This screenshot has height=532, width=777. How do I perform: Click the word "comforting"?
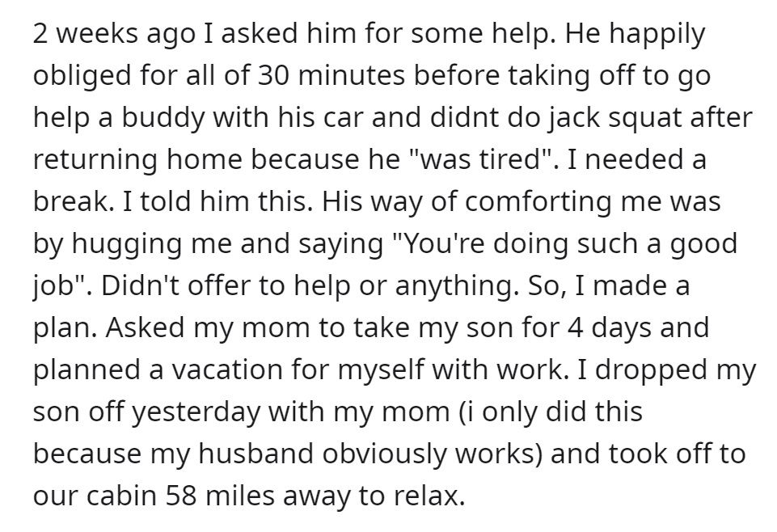click(538, 204)
